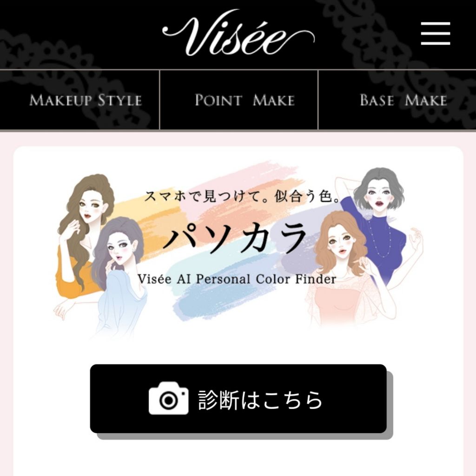Click the スマホで見つけて。似合う色。 tagline
The width and height of the screenshot is (476, 476).
tap(242, 197)
